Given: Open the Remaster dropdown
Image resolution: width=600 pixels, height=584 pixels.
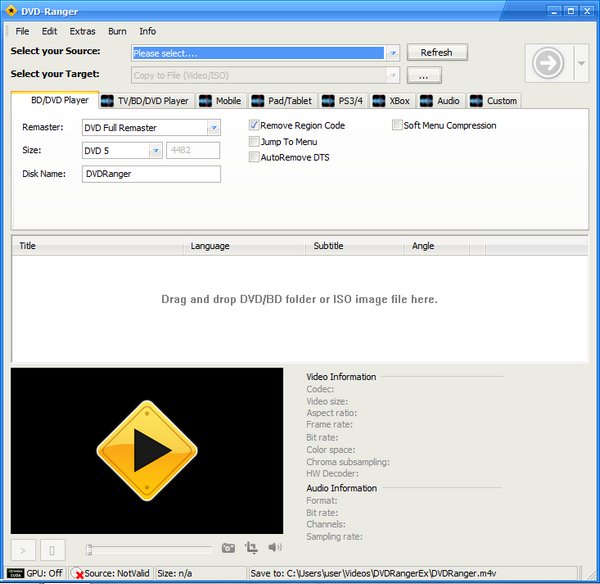Looking at the screenshot, I should (x=214, y=128).
